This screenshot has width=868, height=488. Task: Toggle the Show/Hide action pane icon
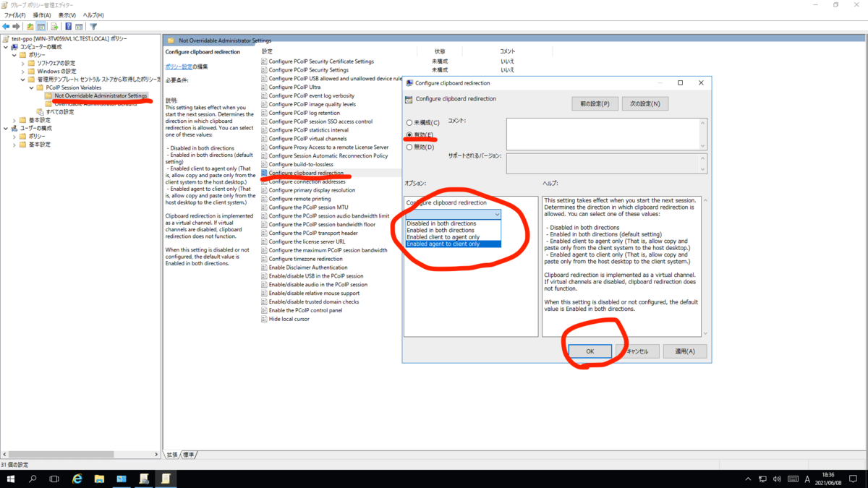[79, 27]
